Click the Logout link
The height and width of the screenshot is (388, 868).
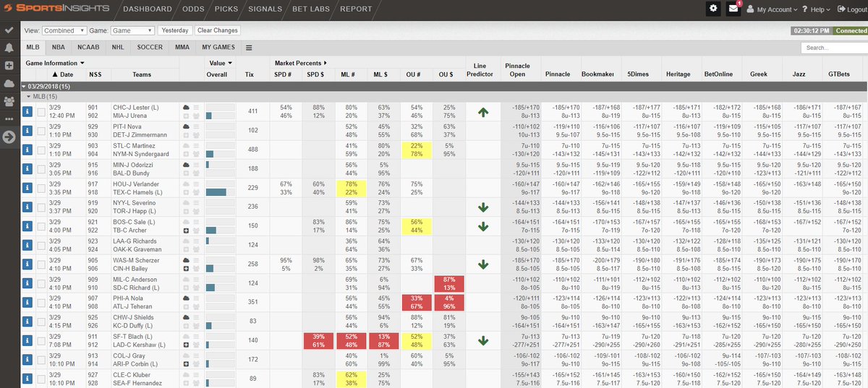(x=851, y=9)
